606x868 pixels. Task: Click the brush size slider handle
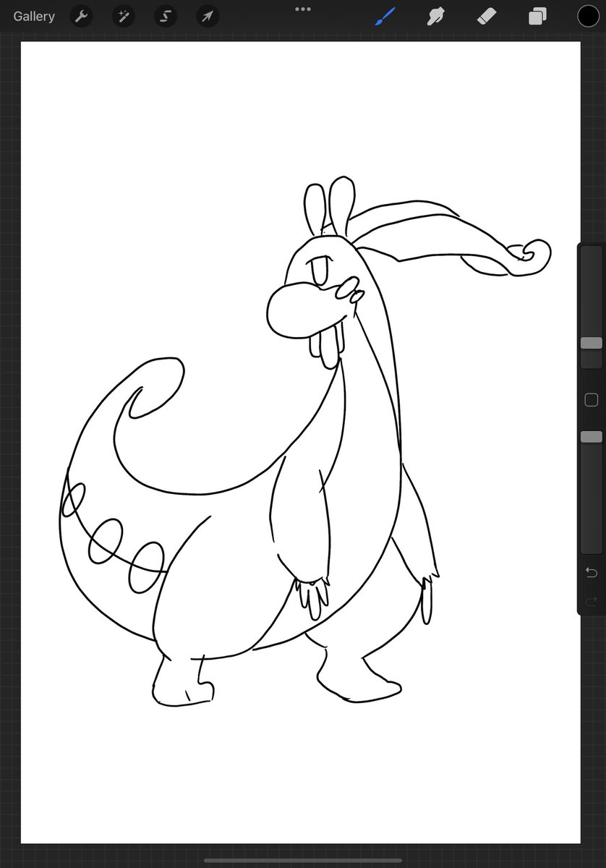[591, 343]
